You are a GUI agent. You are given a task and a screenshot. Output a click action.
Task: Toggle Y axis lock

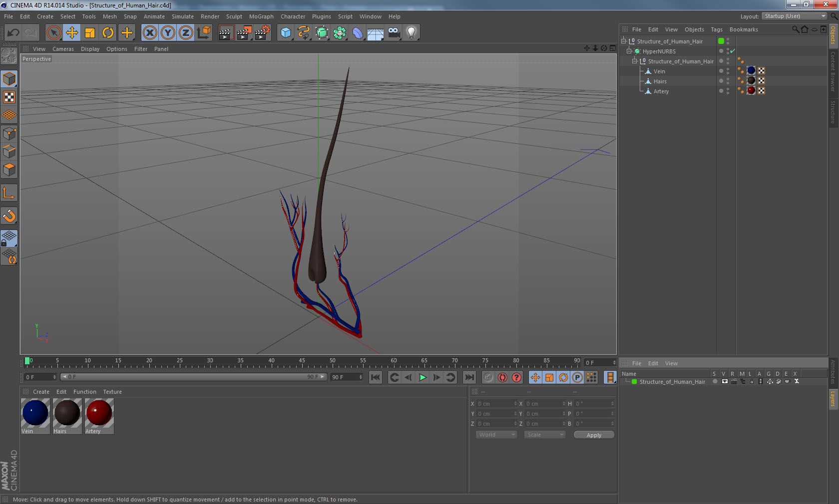pyautogui.click(x=168, y=33)
